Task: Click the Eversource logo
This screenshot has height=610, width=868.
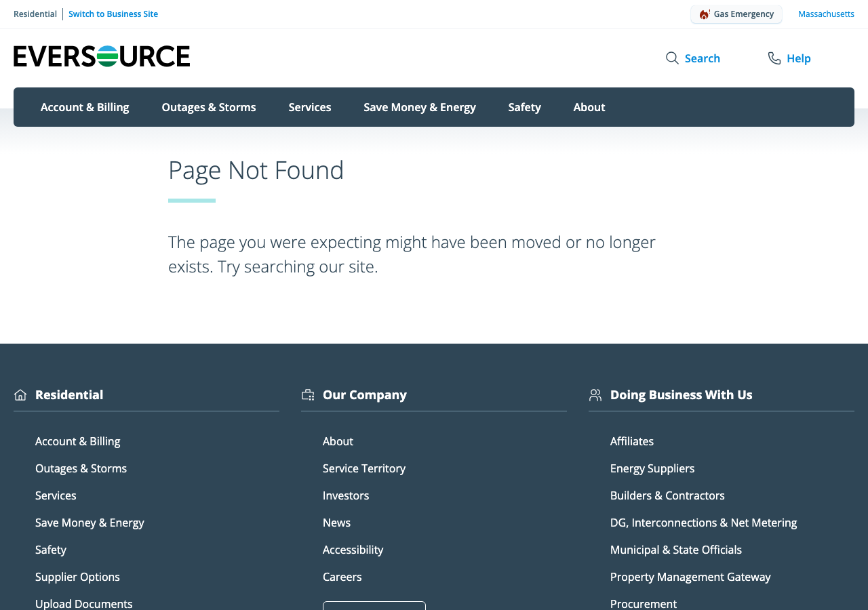Action: click(x=102, y=56)
